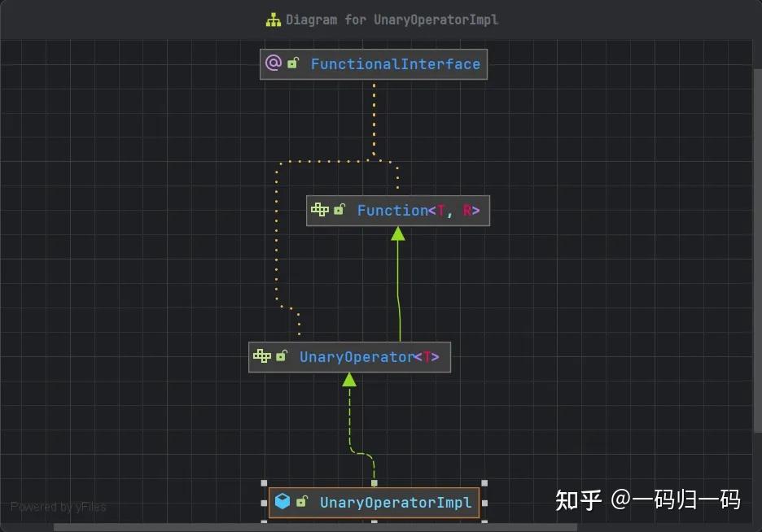Select the UnaryOperator<T> node

click(x=368, y=356)
